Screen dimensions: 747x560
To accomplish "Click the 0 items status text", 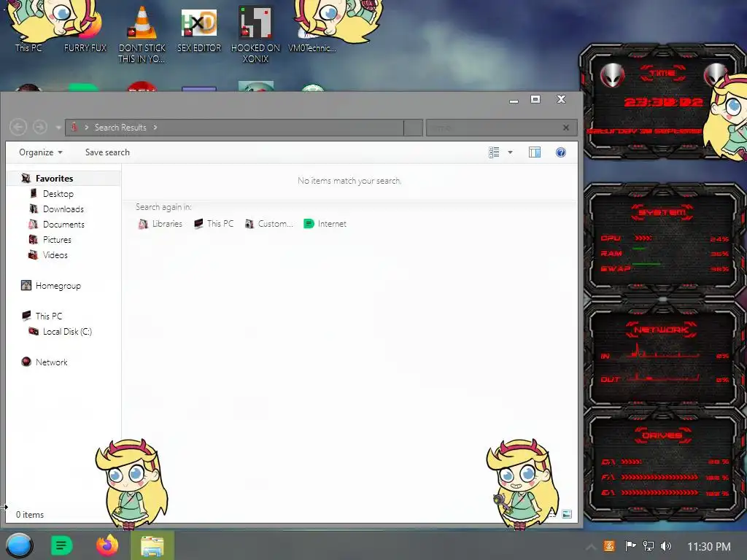I will click(29, 515).
